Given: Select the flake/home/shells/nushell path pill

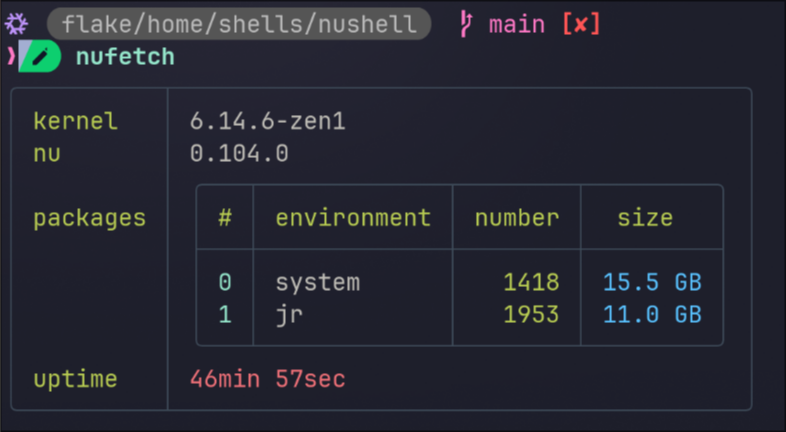Looking at the screenshot, I should (x=239, y=24).
